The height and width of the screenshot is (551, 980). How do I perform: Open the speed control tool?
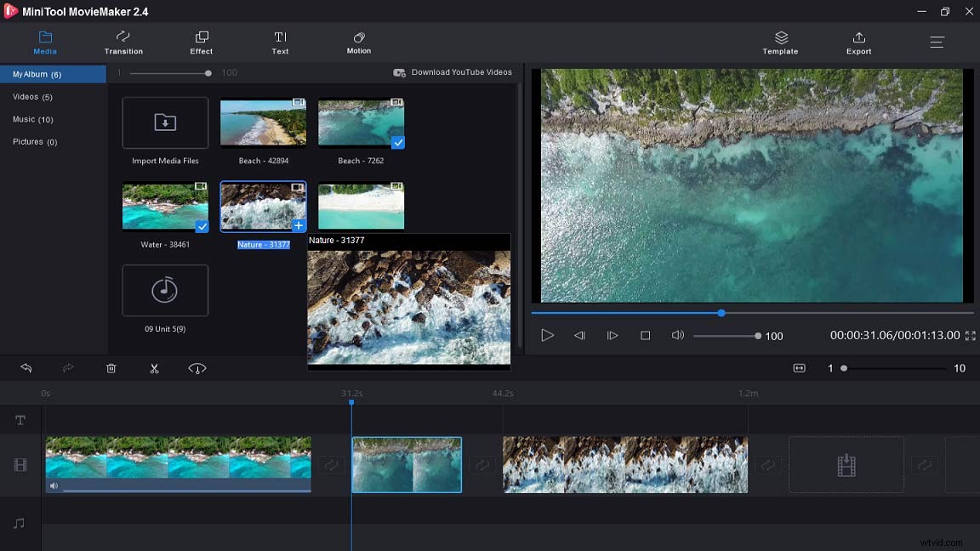pos(198,368)
